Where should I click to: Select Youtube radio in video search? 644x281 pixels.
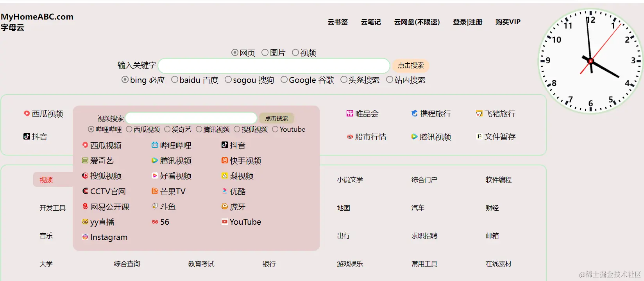pos(275,129)
